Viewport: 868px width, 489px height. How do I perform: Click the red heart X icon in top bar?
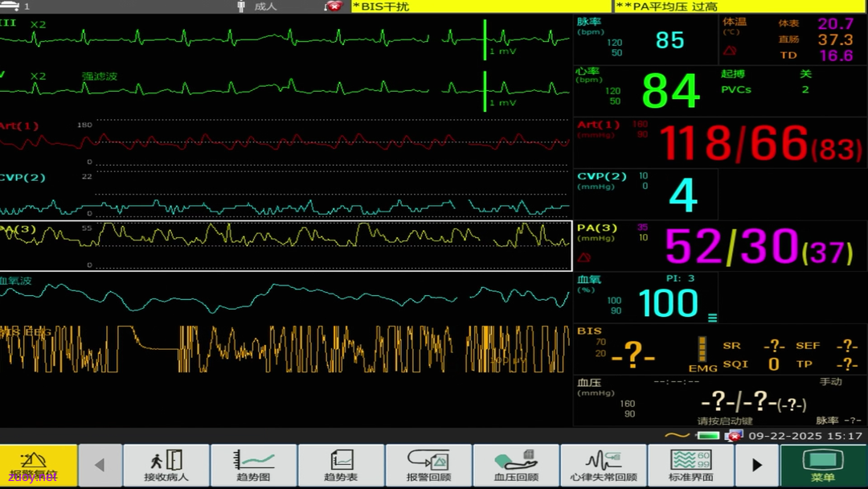[334, 6]
